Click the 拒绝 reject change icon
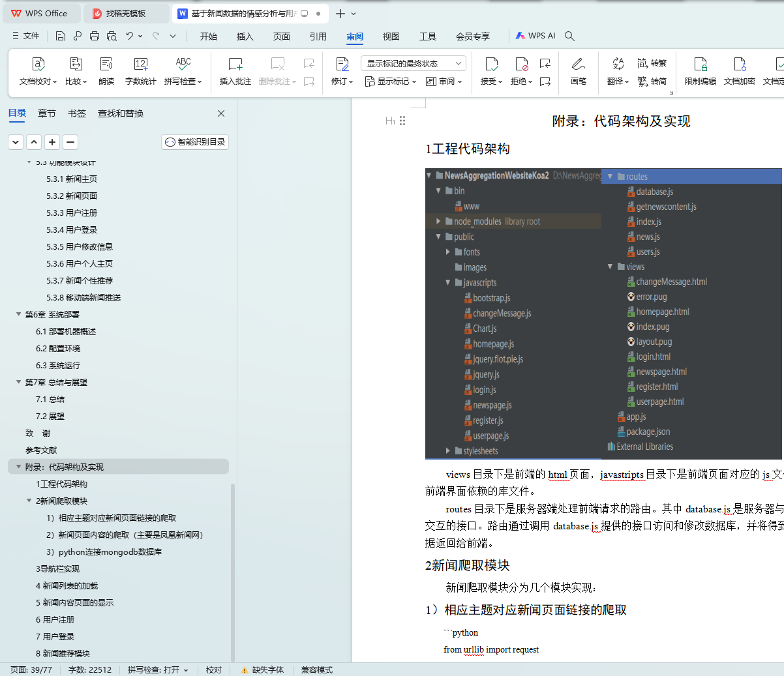 click(x=521, y=64)
